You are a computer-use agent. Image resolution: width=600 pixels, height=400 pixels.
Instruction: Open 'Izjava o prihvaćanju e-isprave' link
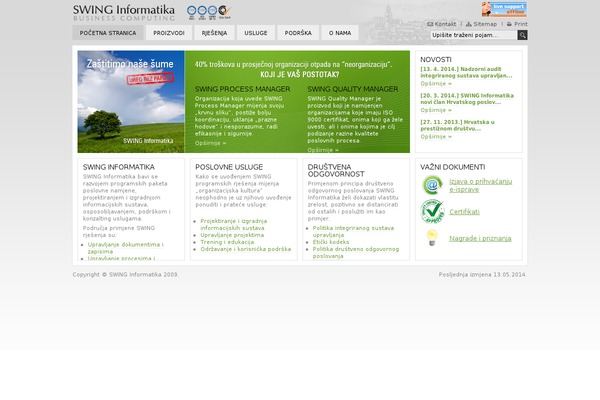pyautogui.click(x=480, y=185)
